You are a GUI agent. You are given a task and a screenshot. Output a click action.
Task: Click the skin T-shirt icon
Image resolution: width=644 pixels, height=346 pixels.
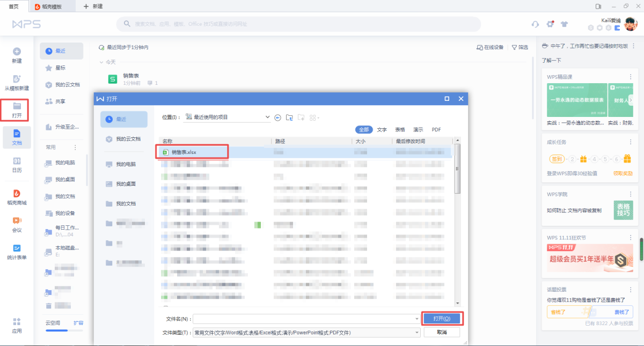pos(564,24)
